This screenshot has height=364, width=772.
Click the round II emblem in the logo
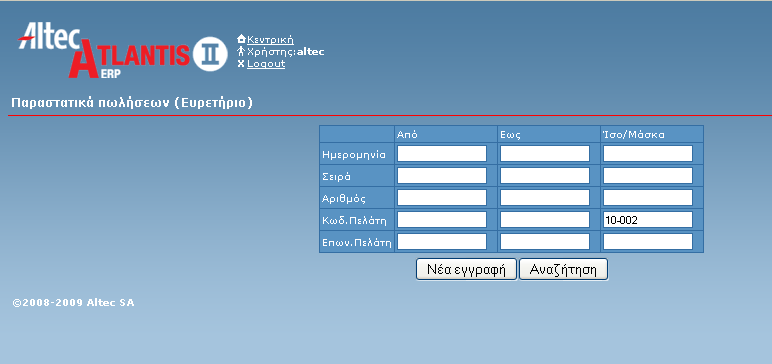(x=210, y=54)
